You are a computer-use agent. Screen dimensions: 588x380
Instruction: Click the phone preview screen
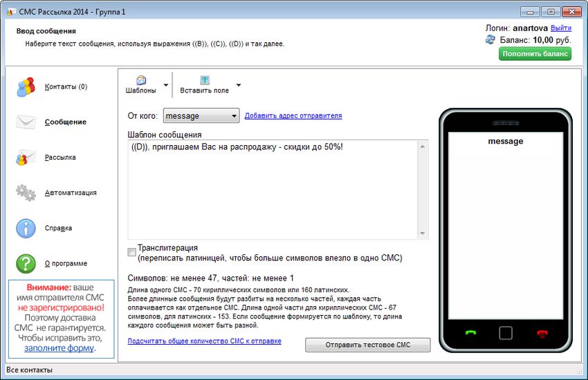tap(506, 226)
